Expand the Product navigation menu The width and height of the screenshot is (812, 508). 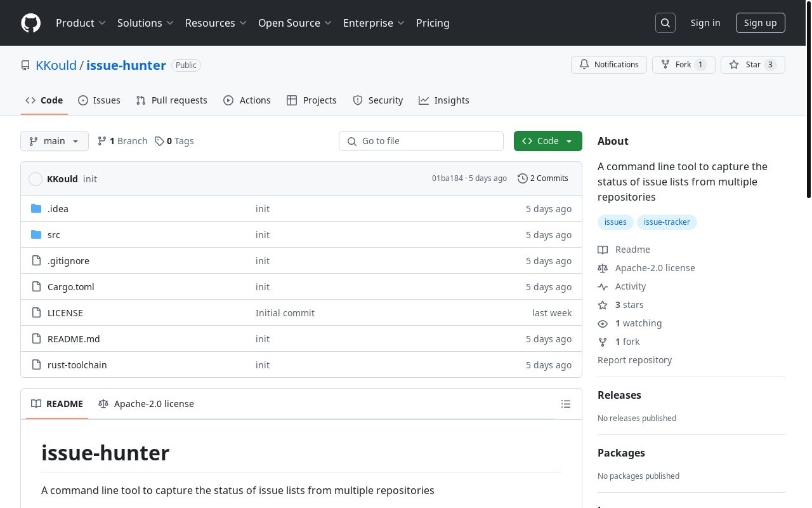coord(81,23)
